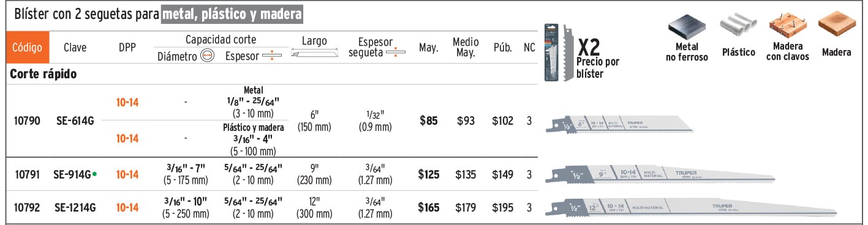Click the orange Código column header
This screenshot has height=225, width=868.
coord(26,48)
